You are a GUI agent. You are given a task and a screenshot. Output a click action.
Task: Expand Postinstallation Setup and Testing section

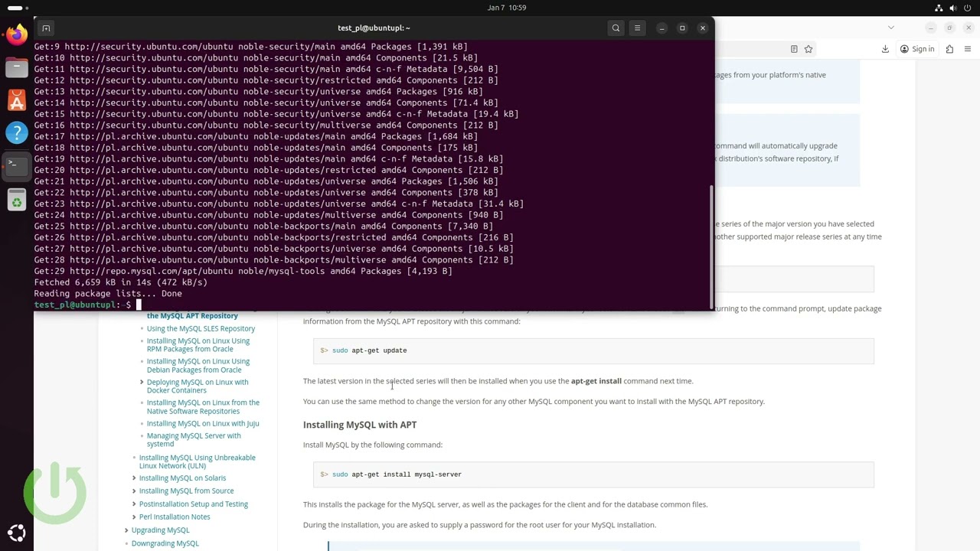(134, 504)
